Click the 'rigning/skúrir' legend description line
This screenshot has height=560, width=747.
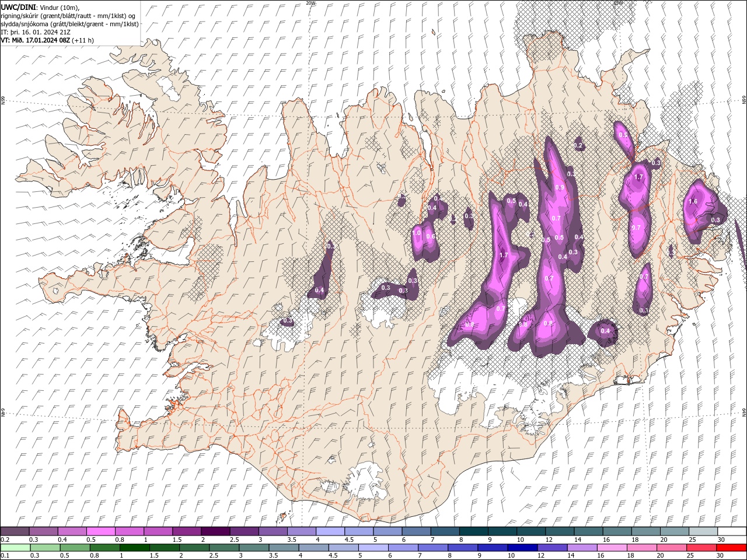(68, 16)
